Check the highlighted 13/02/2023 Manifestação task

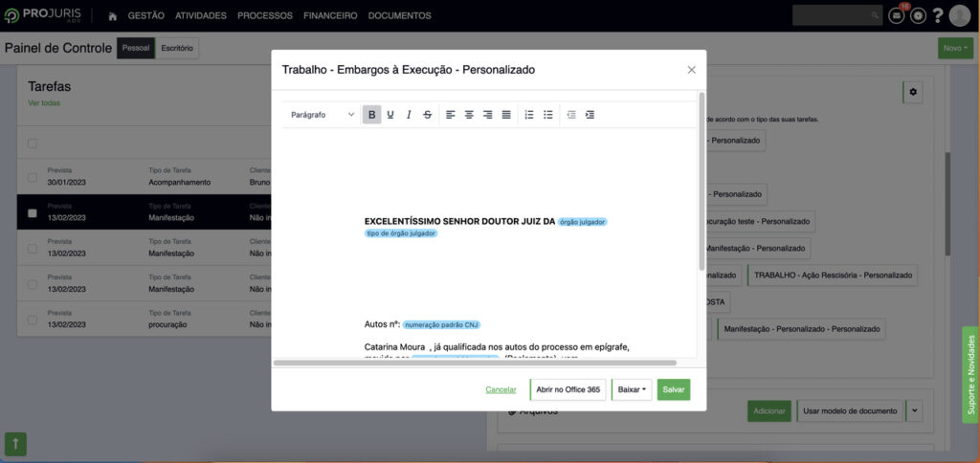(x=32, y=213)
